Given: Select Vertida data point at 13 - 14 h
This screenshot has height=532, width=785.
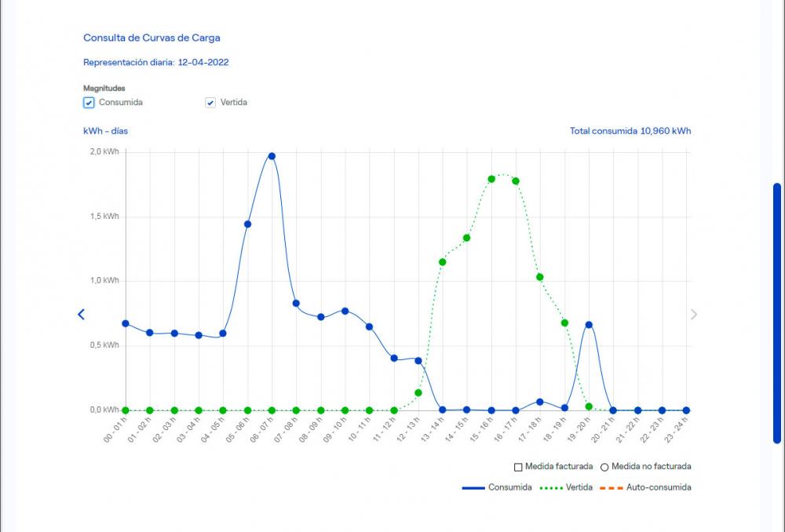Looking at the screenshot, I should tap(442, 262).
